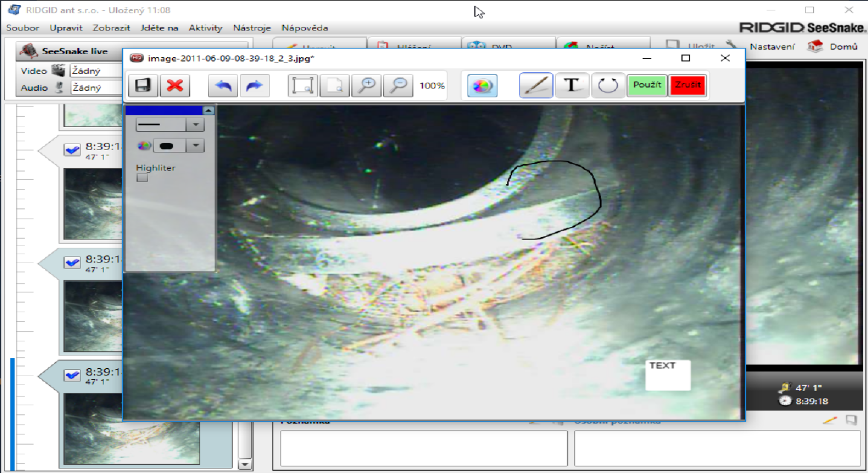The width and height of the screenshot is (868, 473).
Task: Click the page zoom actual size icon
Action: [x=334, y=86]
